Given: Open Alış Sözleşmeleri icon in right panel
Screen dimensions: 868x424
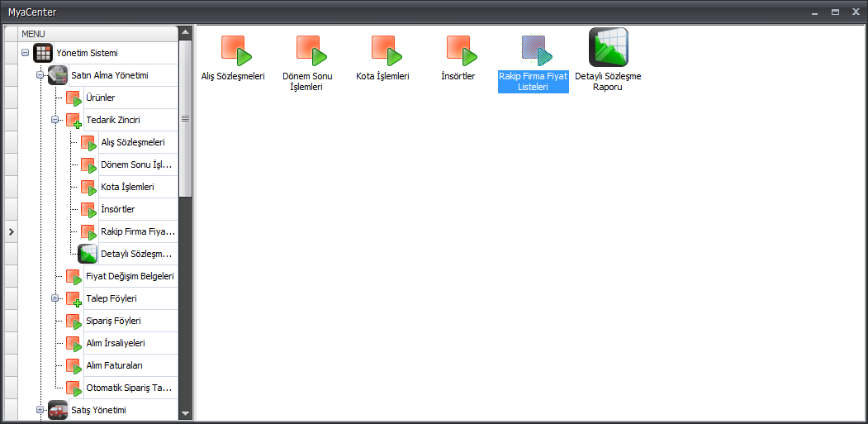Looking at the screenshot, I should pos(236,50).
